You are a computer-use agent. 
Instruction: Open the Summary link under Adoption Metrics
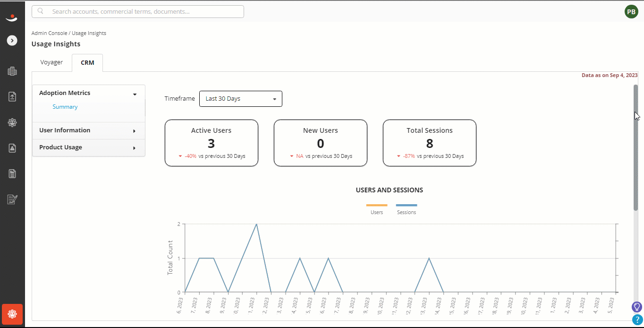click(x=65, y=107)
